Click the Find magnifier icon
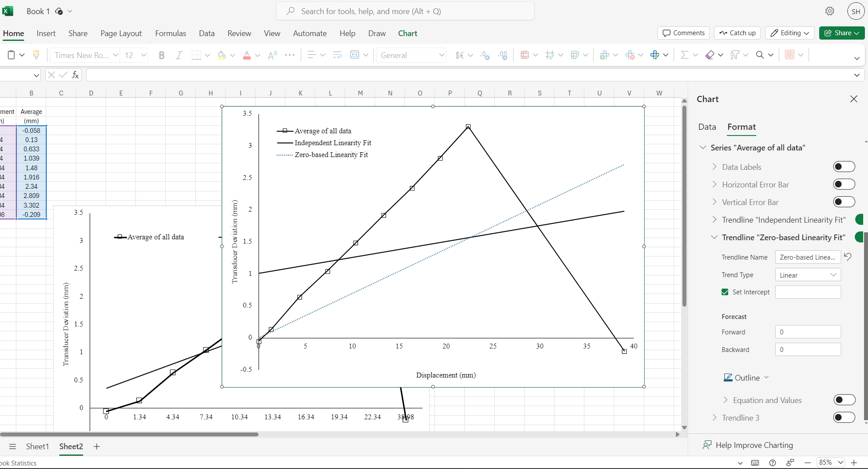 (x=760, y=55)
